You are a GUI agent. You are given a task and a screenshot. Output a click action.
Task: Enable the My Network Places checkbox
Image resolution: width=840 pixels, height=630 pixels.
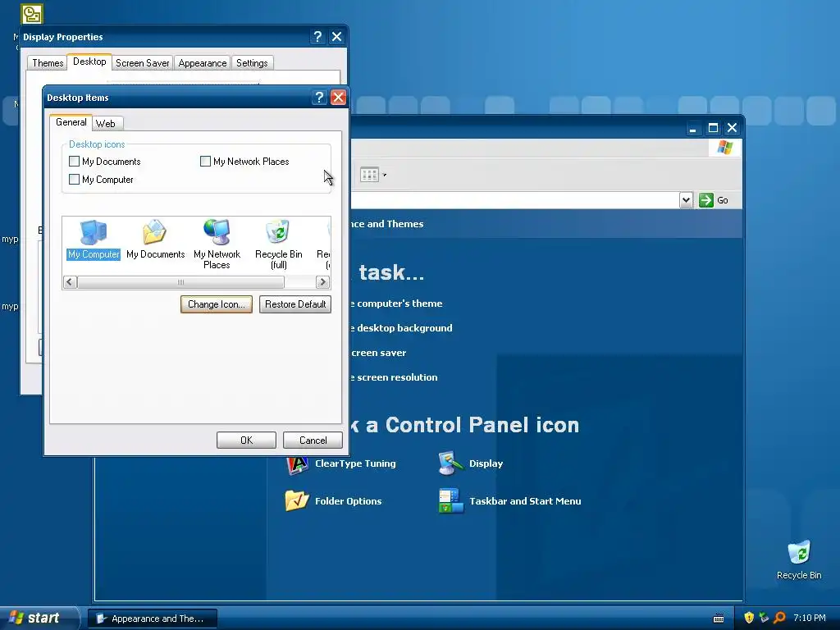pyautogui.click(x=205, y=162)
